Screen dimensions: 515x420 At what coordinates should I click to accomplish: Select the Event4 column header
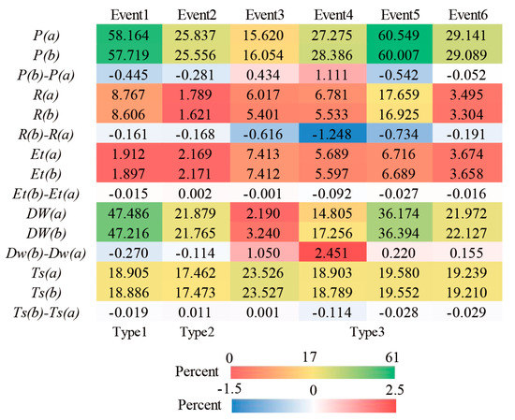pos(333,15)
